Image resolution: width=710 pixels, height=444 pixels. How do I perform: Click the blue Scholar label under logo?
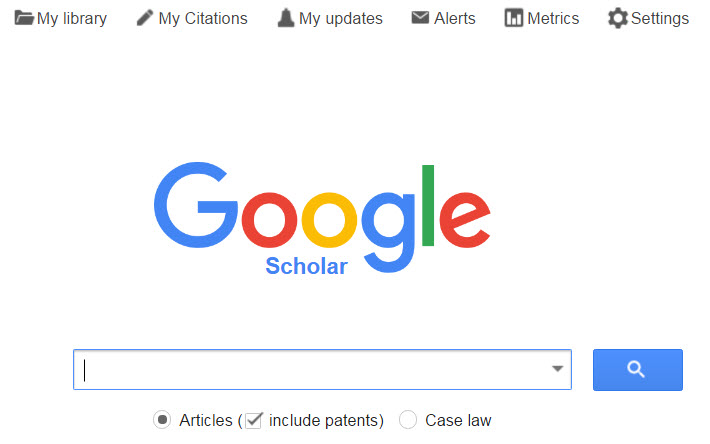pyautogui.click(x=307, y=266)
